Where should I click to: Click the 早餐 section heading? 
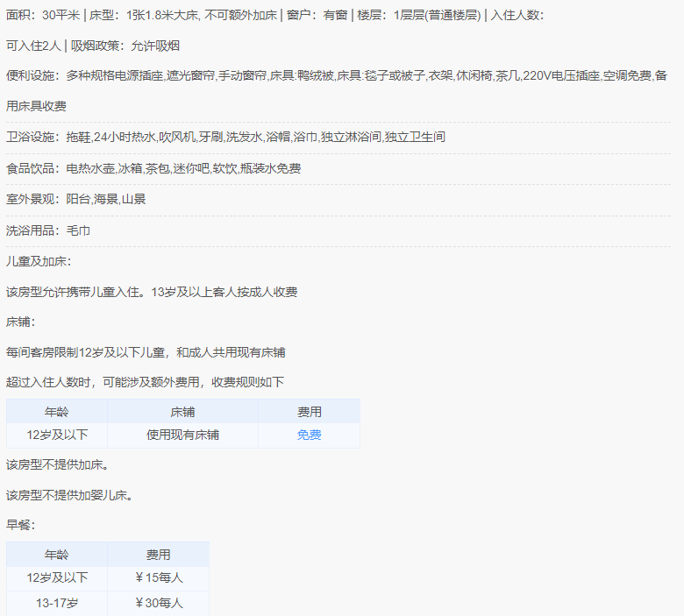(20, 525)
